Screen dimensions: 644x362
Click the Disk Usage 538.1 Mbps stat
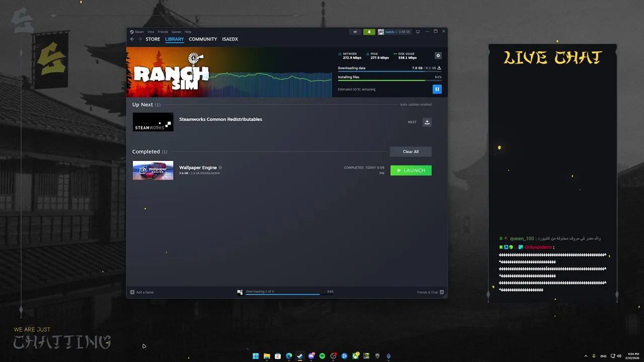[x=405, y=56]
